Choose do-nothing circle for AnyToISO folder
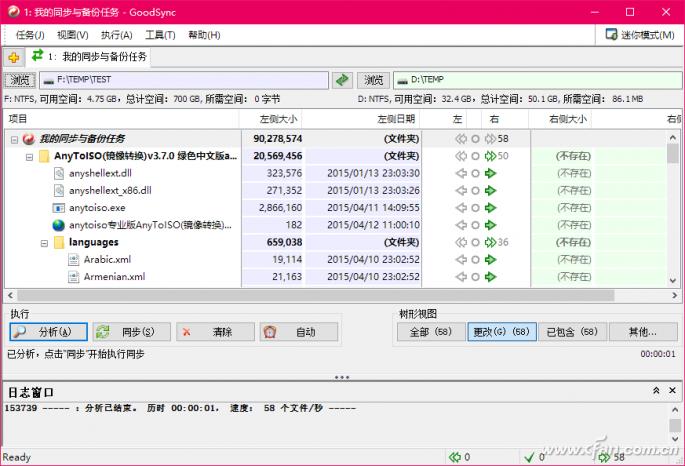The image size is (685, 466). coord(475,156)
